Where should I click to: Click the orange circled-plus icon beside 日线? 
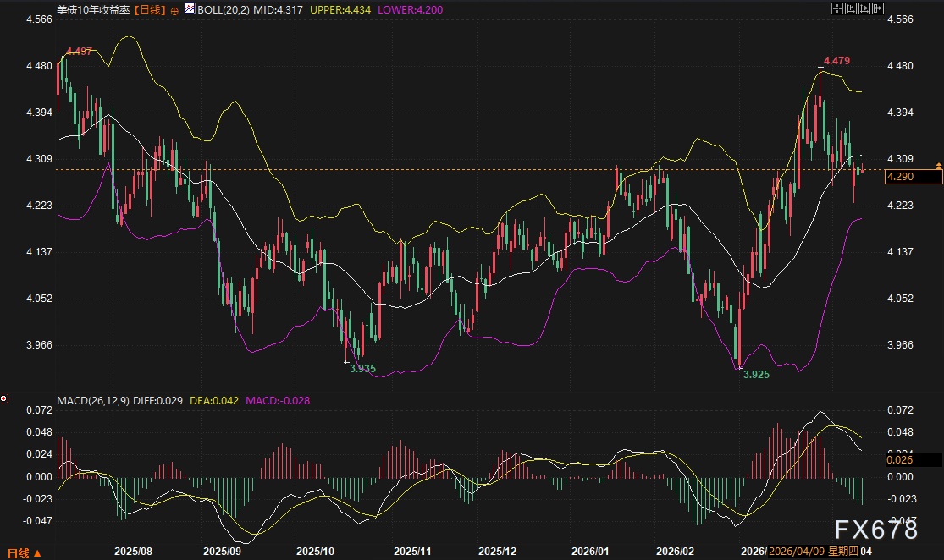[174, 9]
